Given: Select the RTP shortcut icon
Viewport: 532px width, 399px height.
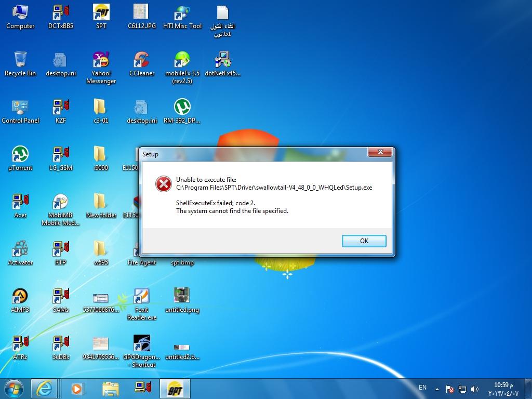Looking at the screenshot, I should pos(61,253).
